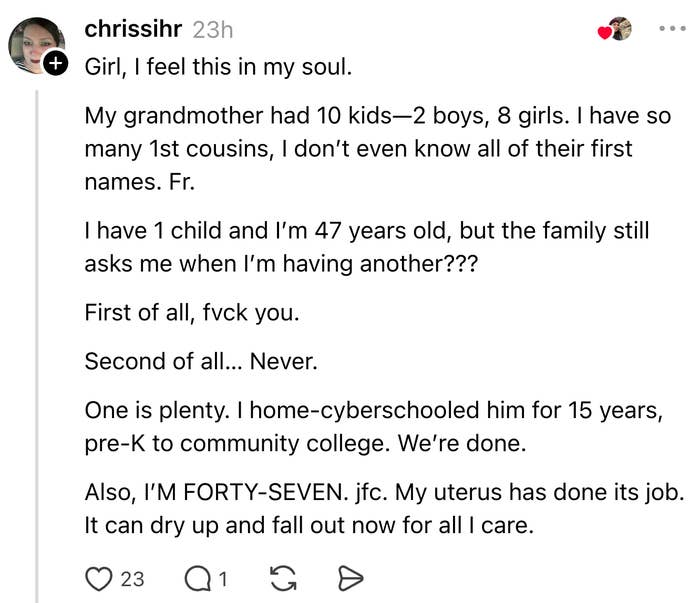Open chrissihr's profile picture
Image resolution: width=700 pixels, height=603 pixels.
(36, 46)
